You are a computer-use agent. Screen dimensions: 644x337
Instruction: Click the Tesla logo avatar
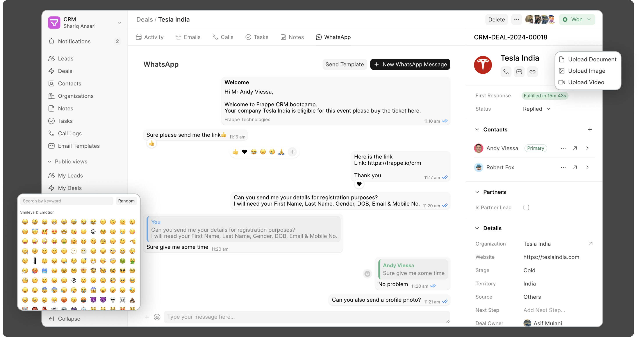pyautogui.click(x=483, y=65)
